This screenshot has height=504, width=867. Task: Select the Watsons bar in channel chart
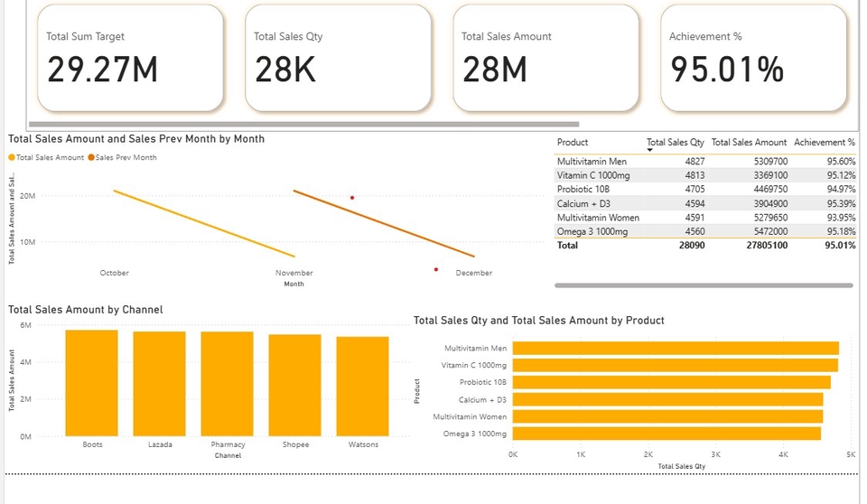click(362, 387)
